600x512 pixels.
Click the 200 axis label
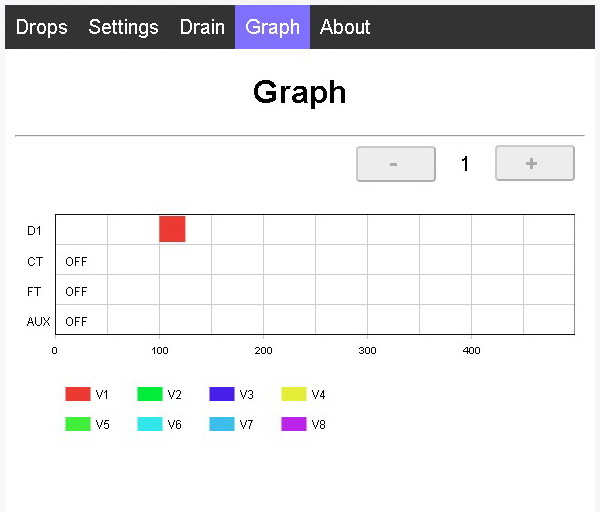[x=263, y=351]
